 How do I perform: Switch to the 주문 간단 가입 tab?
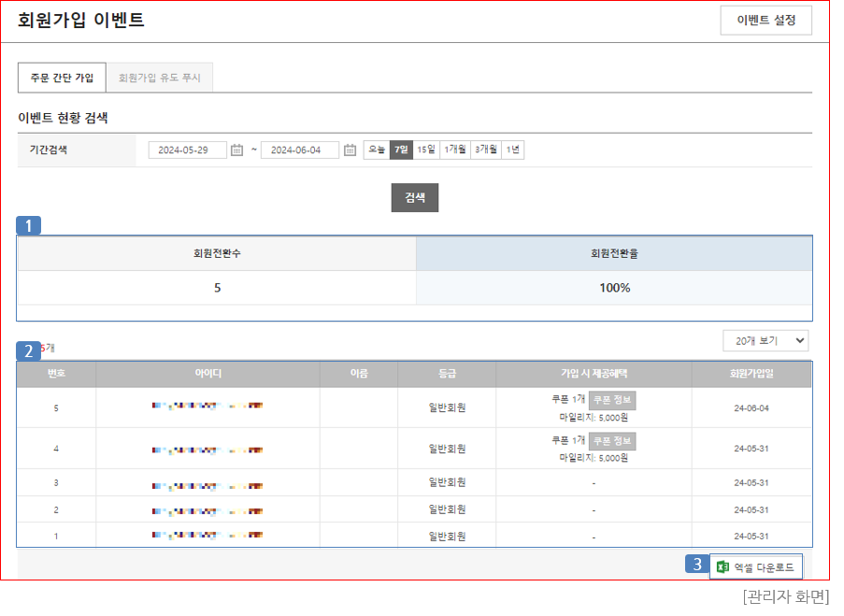tap(62, 78)
